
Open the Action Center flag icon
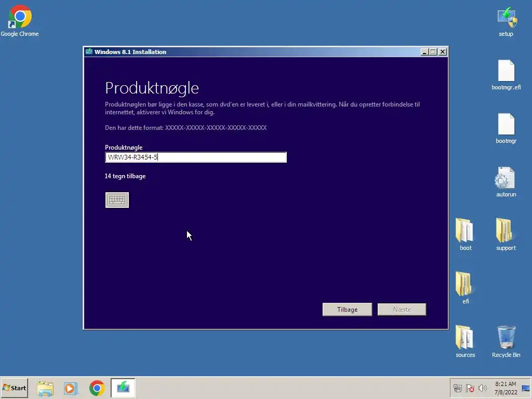(470, 388)
